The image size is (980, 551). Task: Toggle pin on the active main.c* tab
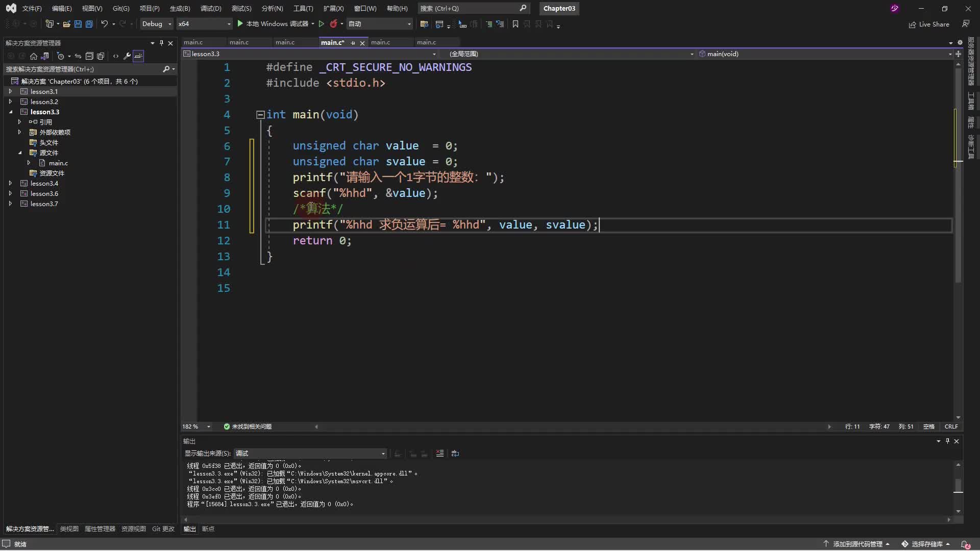point(353,43)
